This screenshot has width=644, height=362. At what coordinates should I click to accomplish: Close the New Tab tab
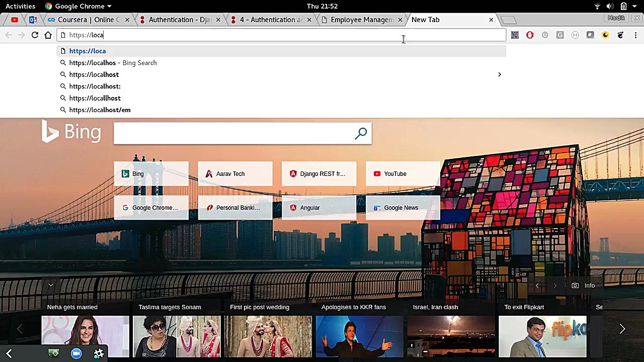(x=491, y=20)
